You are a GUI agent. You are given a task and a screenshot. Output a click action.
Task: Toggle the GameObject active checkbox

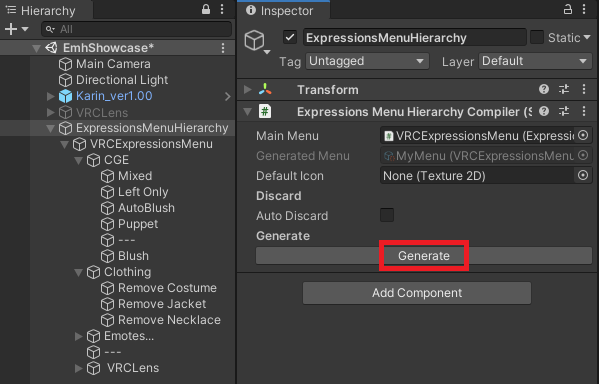pos(290,37)
